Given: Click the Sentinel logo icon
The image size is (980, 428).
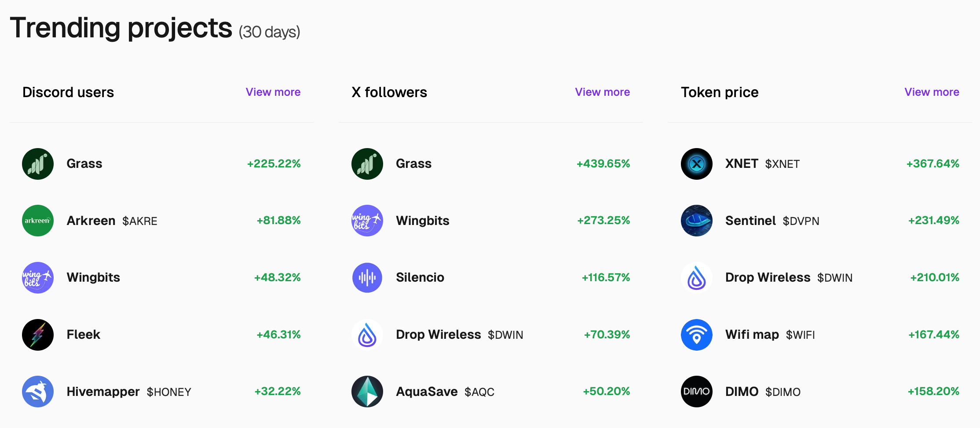Looking at the screenshot, I should tap(697, 221).
